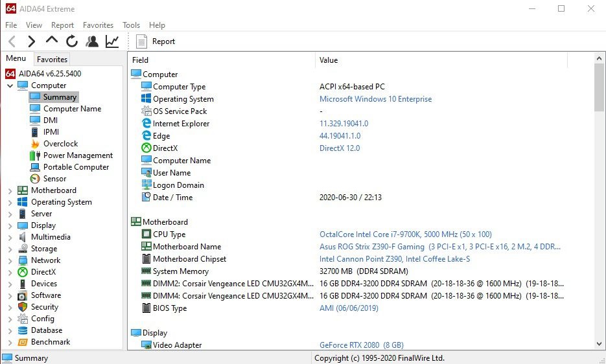The image size is (606, 364).
Task: Open the Tools menu
Action: [x=131, y=25]
